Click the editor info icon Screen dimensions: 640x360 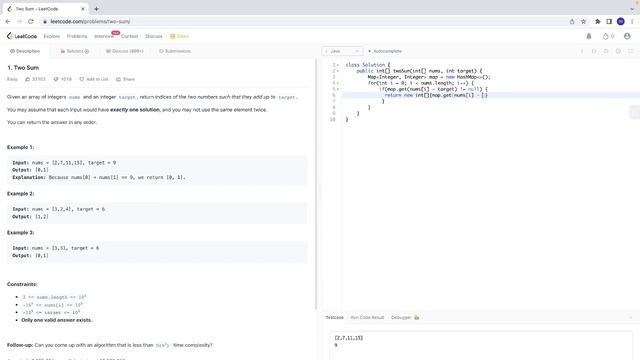(x=582, y=51)
